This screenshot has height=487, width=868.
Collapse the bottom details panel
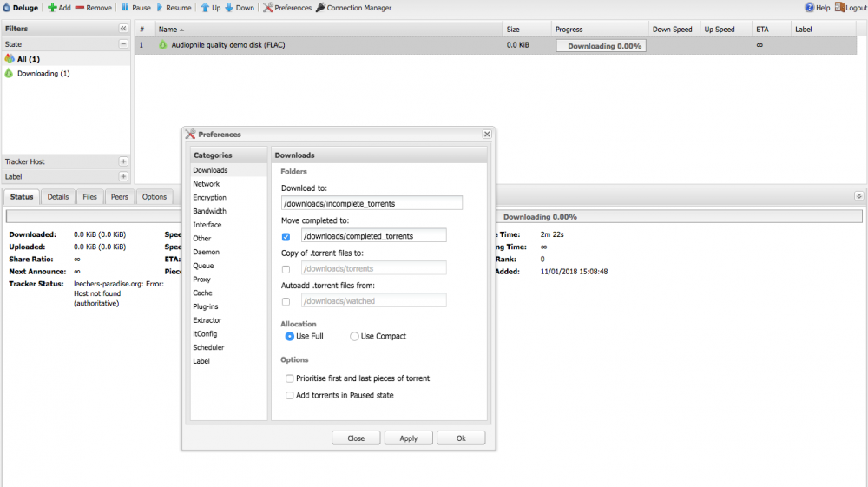click(x=858, y=196)
